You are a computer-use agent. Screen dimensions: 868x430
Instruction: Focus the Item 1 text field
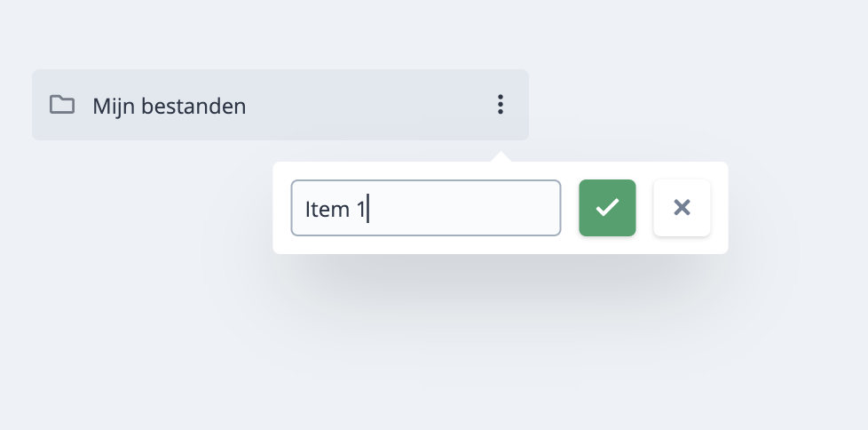point(426,208)
